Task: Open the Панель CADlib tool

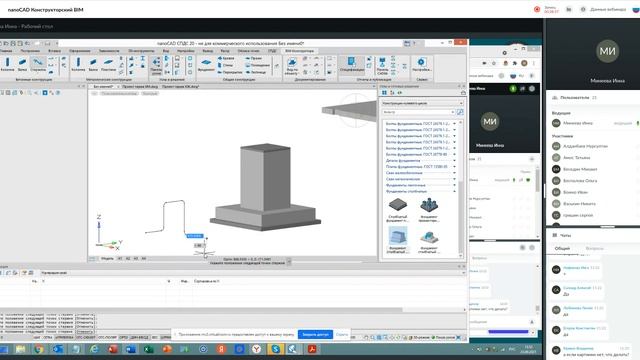Action: (x=382, y=66)
